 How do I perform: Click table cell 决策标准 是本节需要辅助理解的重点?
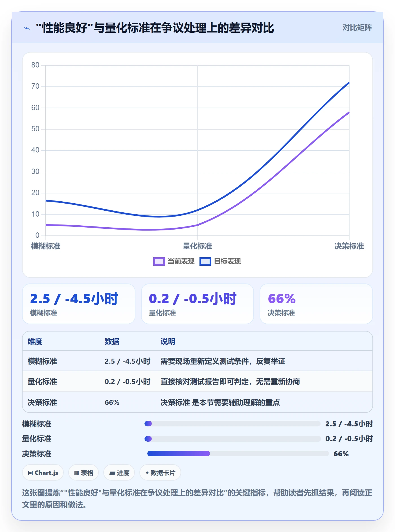(220, 402)
